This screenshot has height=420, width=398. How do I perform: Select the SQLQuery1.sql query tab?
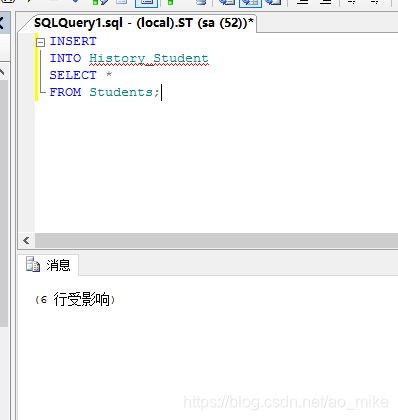[143, 23]
